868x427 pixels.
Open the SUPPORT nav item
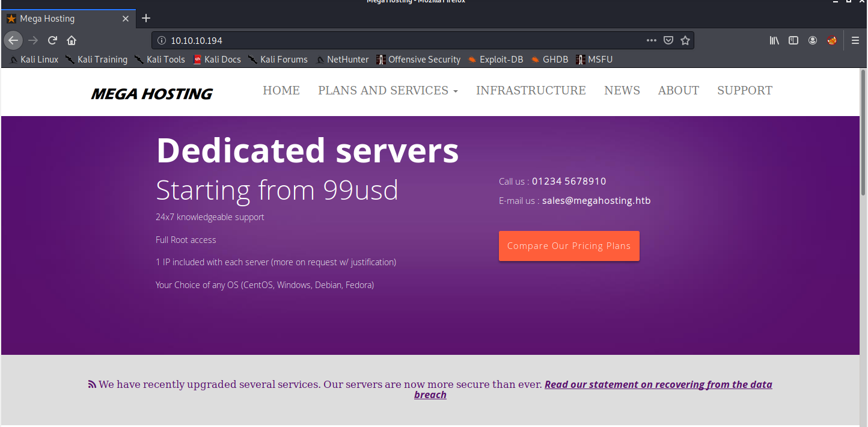[745, 91]
